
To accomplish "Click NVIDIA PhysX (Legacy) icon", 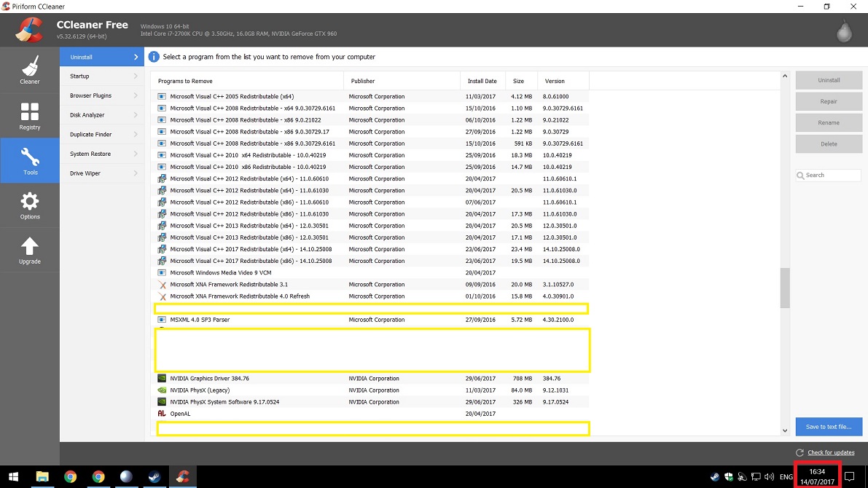I will [162, 390].
